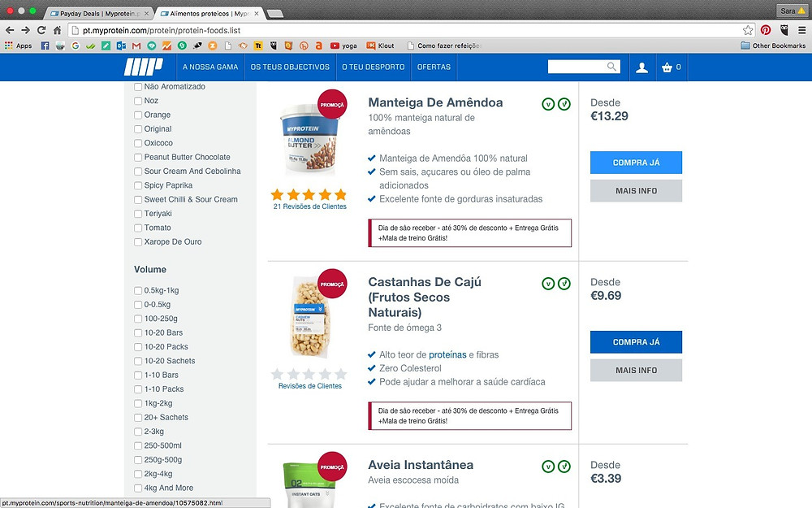Open the Chrome hamburger menu
812x508 pixels.
(x=801, y=30)
